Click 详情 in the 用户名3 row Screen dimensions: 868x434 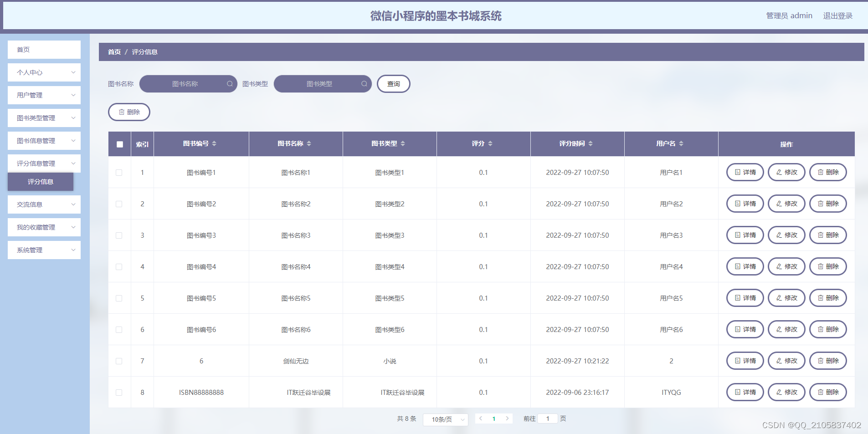(x=745, y=235)
